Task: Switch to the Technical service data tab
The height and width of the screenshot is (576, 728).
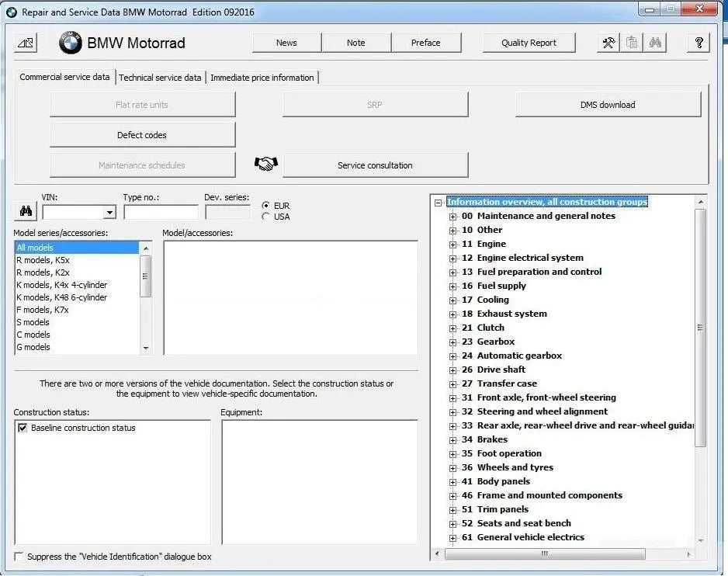Action: (x=161, y=78)
